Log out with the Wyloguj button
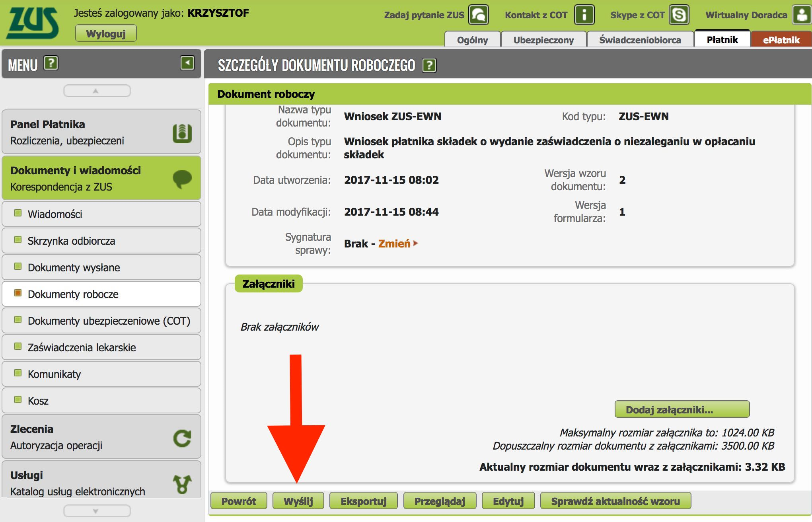812x522 pixels. (x=106, y=33)
